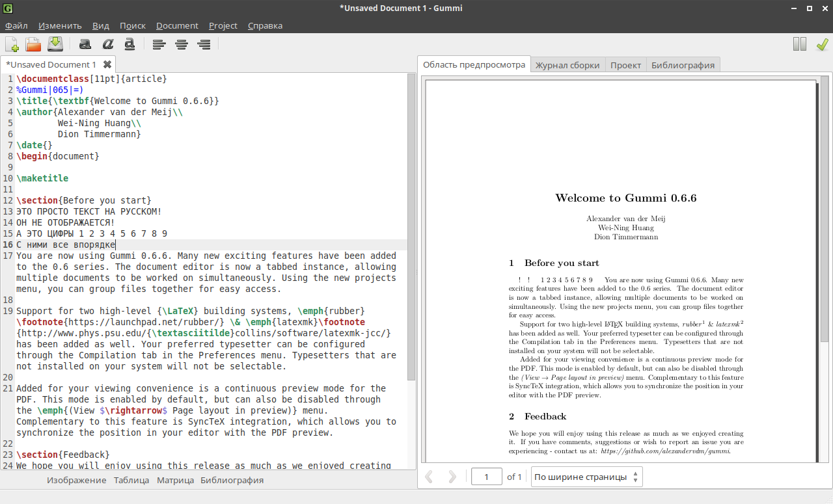Click the editor vertical scrollbar
This screenshot has height=504, width=833.
(411, 228)
